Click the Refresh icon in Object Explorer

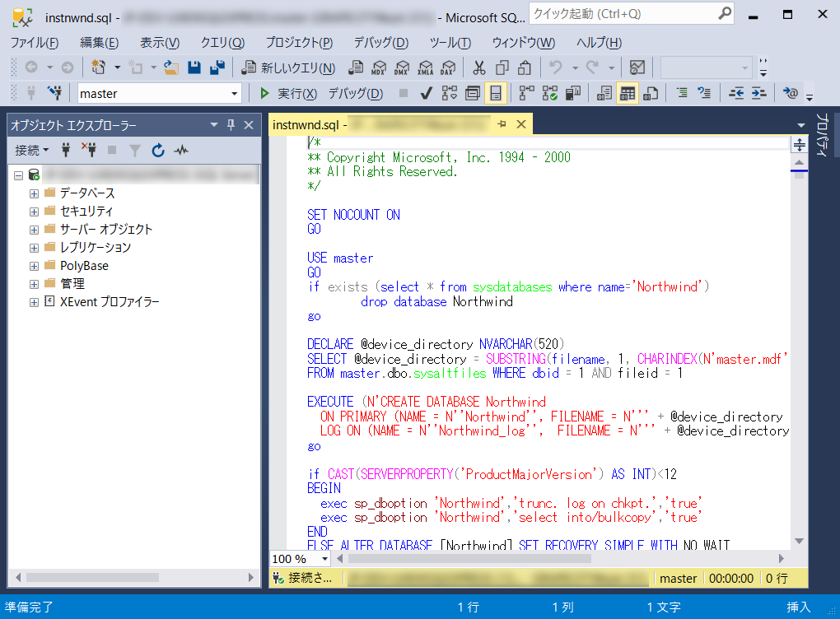158,151
